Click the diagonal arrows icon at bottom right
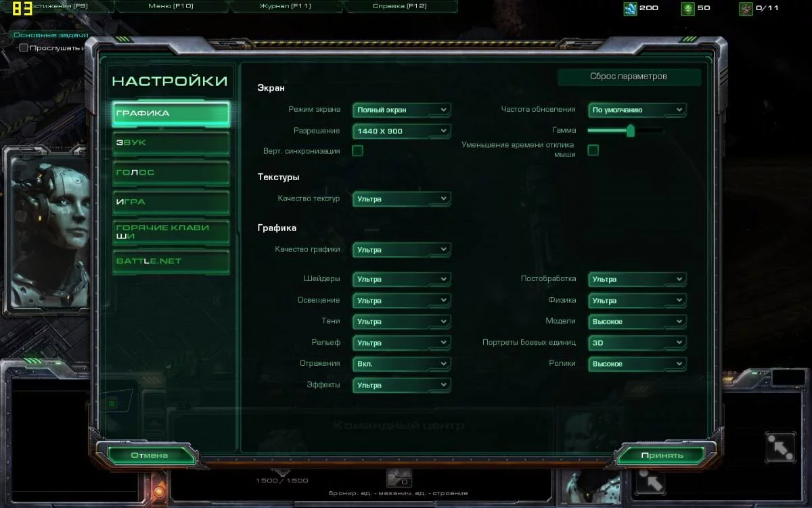The width and height of the screenshot is (812, 508). pos(780,447)
